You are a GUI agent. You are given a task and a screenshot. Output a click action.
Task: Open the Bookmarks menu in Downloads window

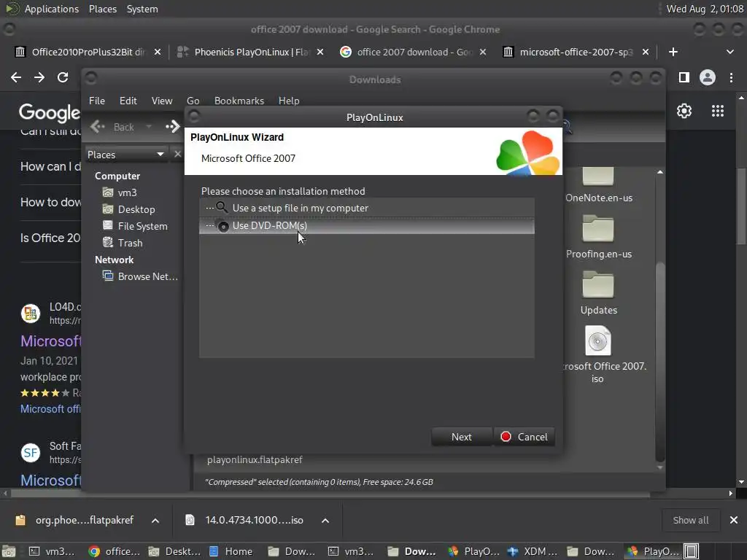point(239,101)
